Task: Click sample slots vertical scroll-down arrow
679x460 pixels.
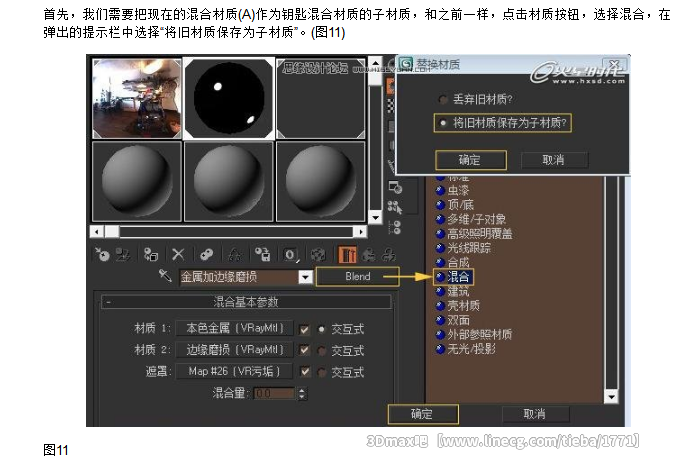Action: 375,217
